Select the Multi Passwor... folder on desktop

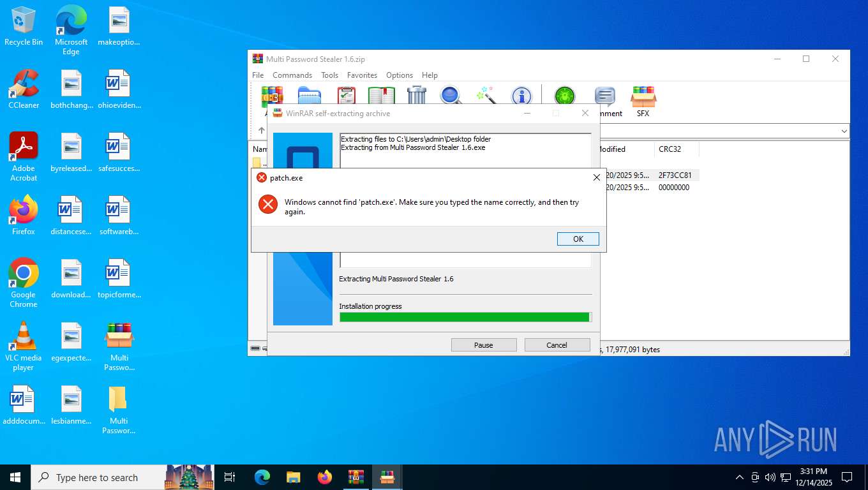(119, 410)
